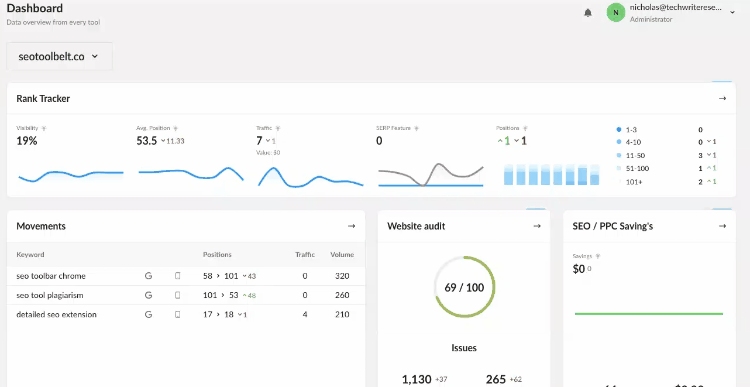Click mobile icon for seo tool plagiarism

point(177,295)
